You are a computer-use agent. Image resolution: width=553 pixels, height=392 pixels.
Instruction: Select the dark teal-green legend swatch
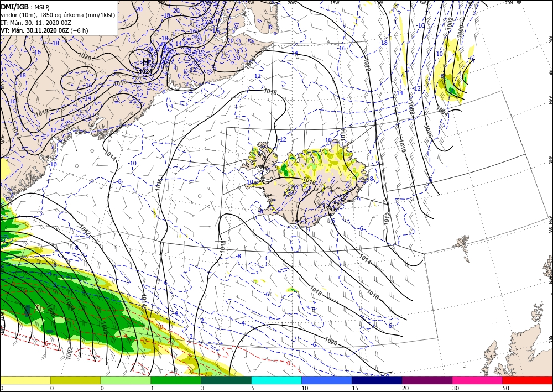click(x=226, y=380)
